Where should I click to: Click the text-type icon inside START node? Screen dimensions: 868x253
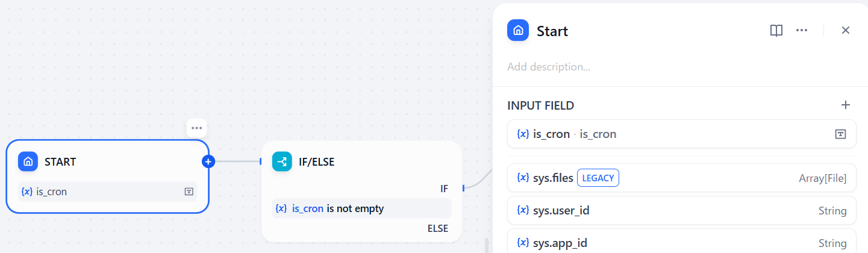coord(189,192)
